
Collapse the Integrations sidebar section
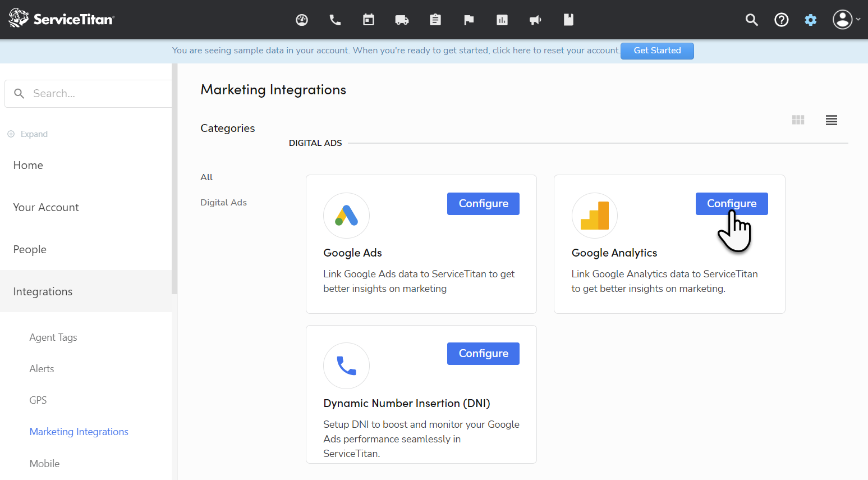(86, 291)
